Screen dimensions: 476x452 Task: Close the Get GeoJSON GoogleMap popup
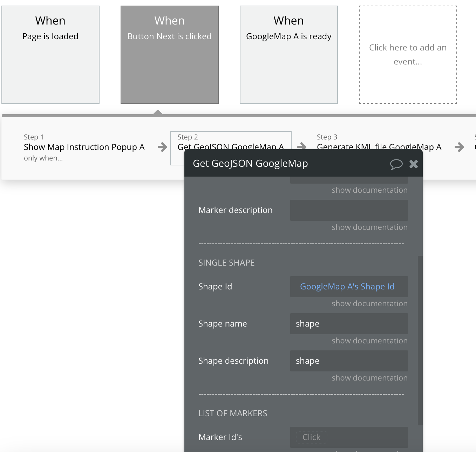(x=414, y=164)
